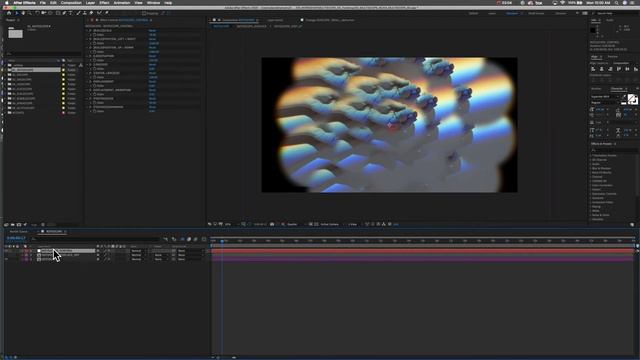Click the Wi-Fi icon in menu bar
Viewport: 640px width, 360px height.
coord(562,3)
